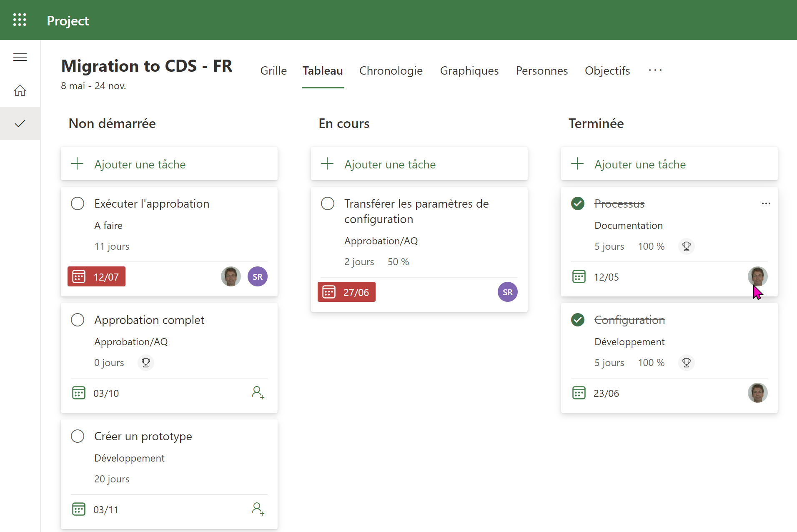Viewport: 797px width, 532px height.
Task: Click the 50 % progress value on Transférer card
Action: tap(398, 261)
